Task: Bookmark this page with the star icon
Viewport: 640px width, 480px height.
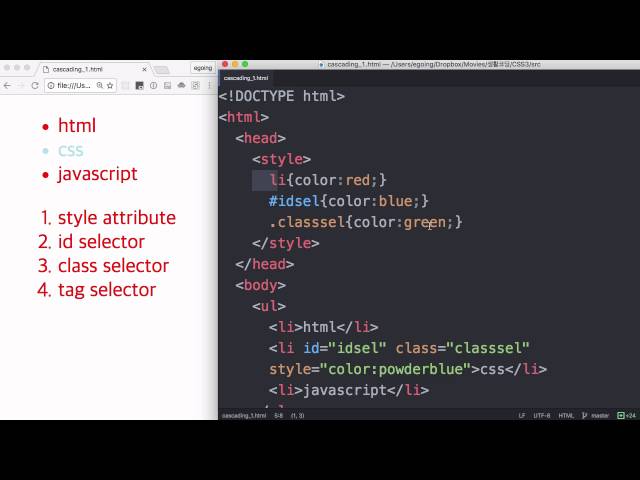Action: click(110, 85)
